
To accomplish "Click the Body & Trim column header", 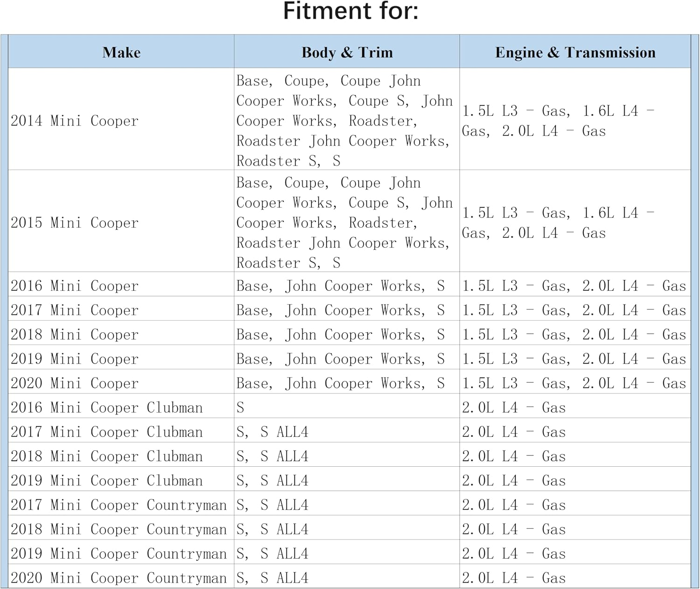I will click(347, 52).
